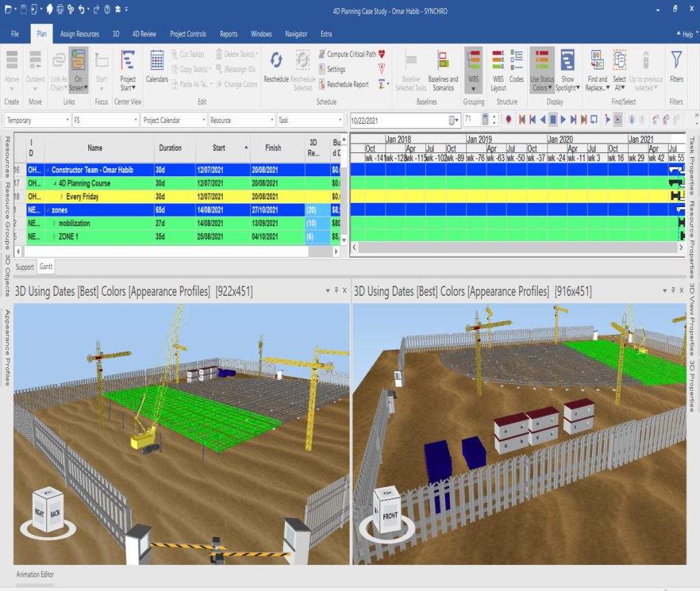The width and height of the screenshot is (700, 591).
Task: Toggle WBS grouping
Action: click(x=473, y=70)
